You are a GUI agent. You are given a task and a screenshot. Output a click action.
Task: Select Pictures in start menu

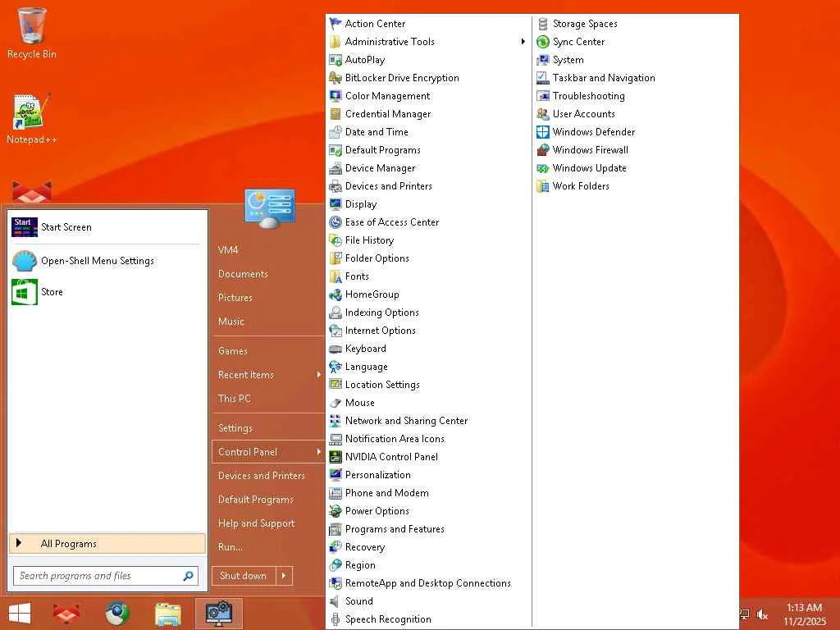235,297
